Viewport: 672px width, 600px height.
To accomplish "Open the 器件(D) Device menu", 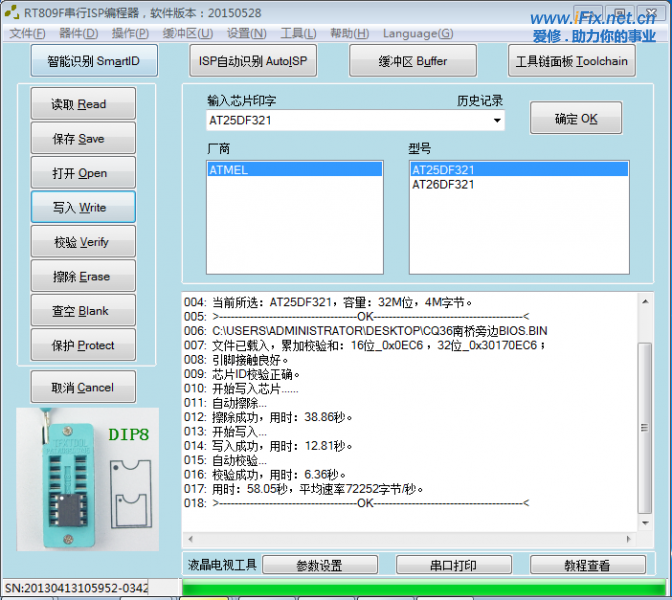I will (x=78, y=33).
